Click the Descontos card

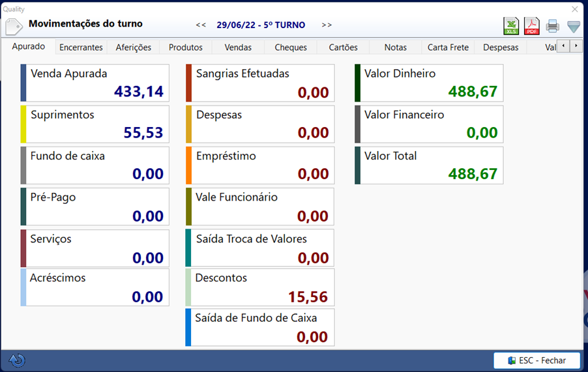[260, 287]
